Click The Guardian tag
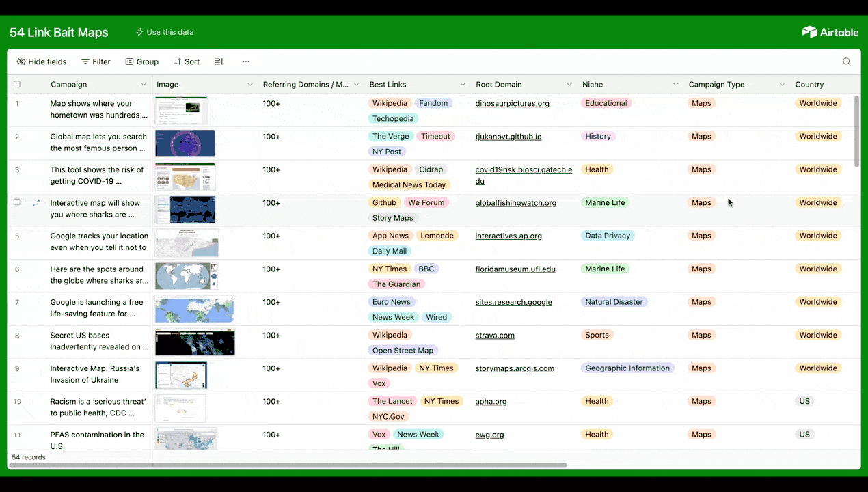The width and height of the screenshot is (868, 492). (396, 284)
